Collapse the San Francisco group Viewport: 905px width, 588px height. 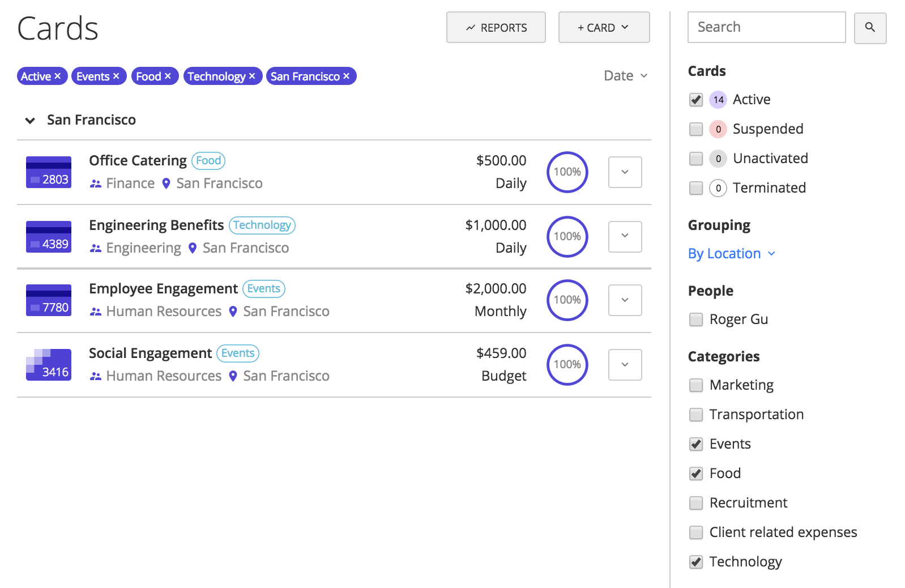tap(31, 120)
